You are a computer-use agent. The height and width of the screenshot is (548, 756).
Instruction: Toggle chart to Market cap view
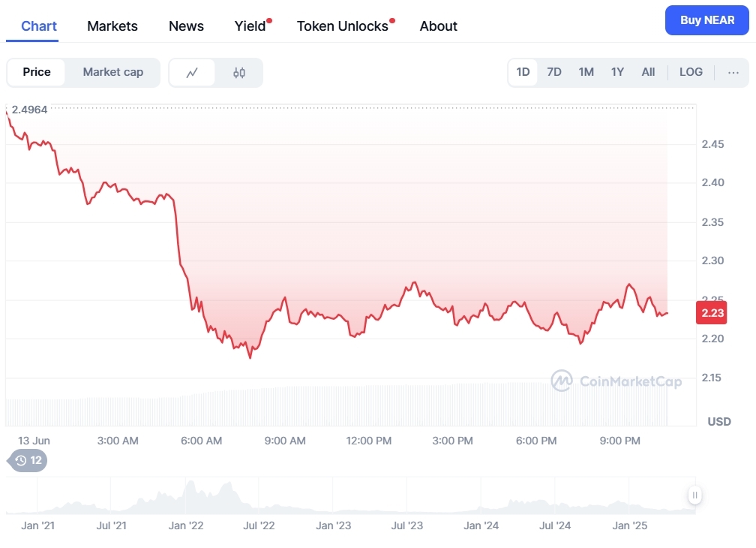click(112, 72)
